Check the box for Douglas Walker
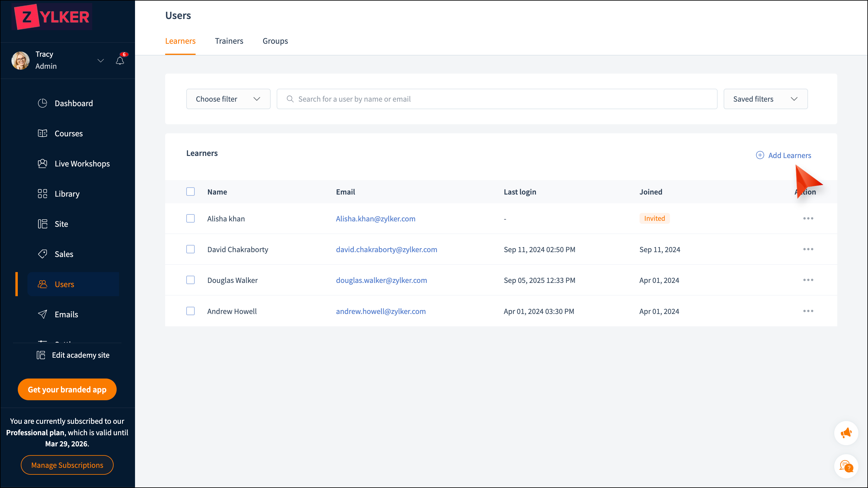868x488 pixels. pos(190,280)
